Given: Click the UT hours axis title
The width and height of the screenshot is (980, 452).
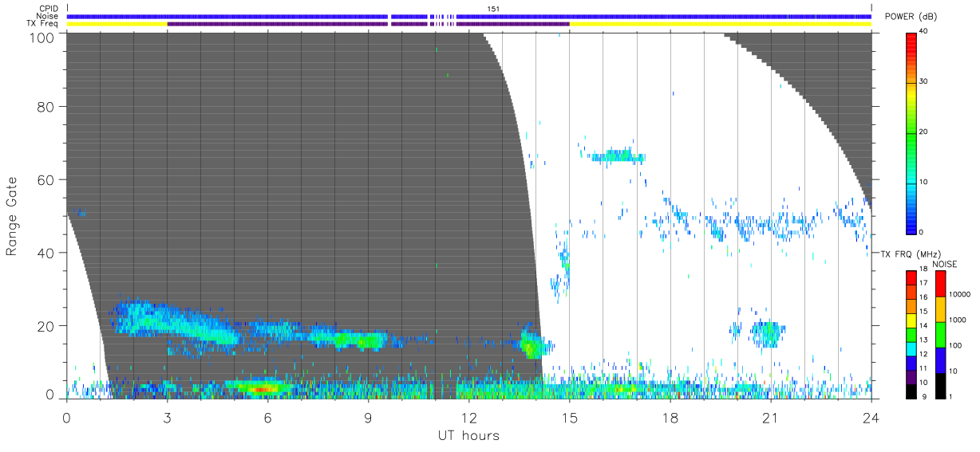Looking at the screenshot, I should click(x=468, y=435).
